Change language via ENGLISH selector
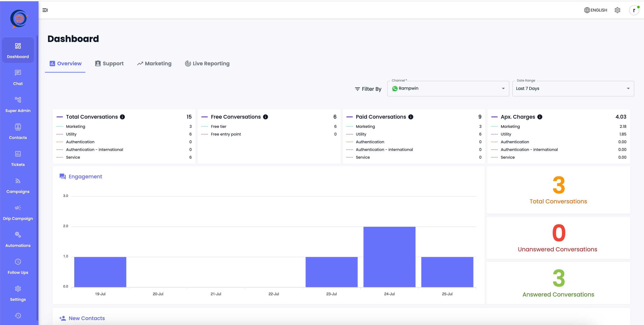 [x=595, y=10]
